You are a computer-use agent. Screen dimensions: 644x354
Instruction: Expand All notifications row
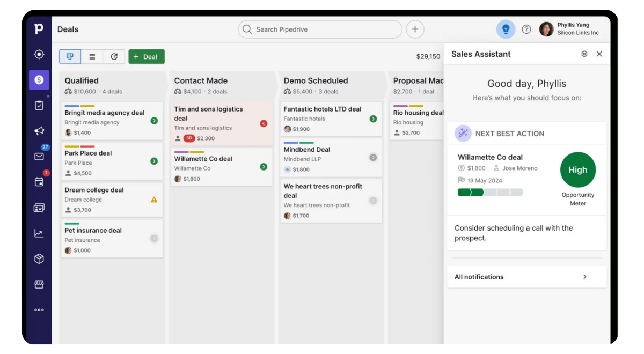[x=526, y=277]
